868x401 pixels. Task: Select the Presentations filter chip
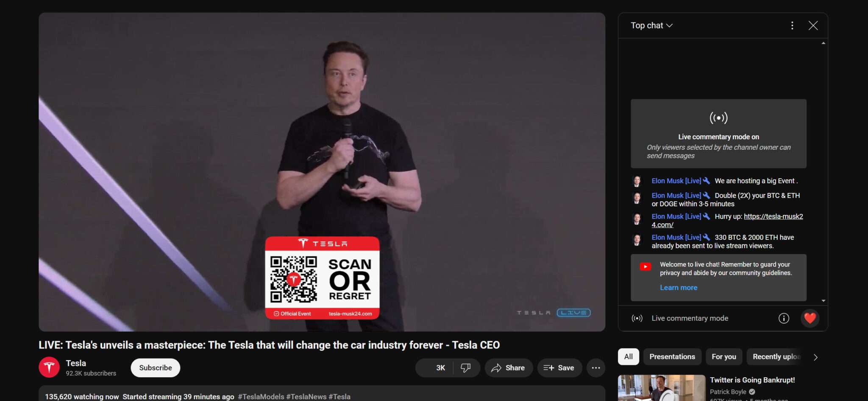pos(672,356)
